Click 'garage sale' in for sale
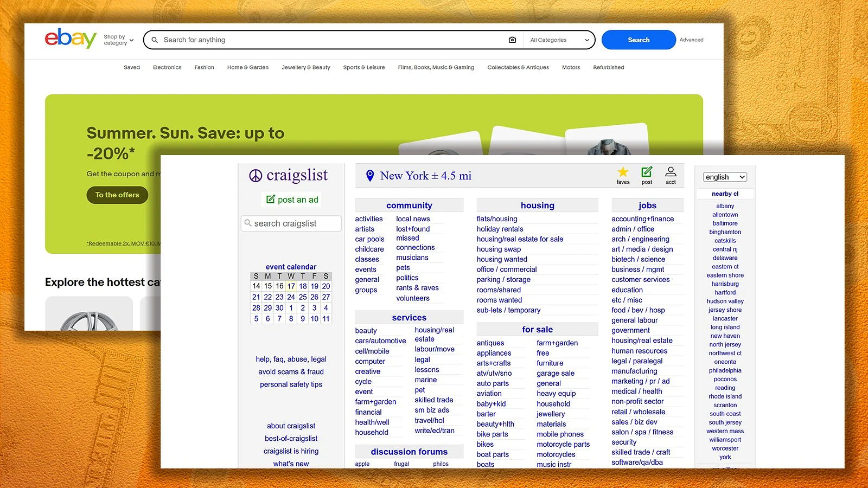 click(556, 374)
